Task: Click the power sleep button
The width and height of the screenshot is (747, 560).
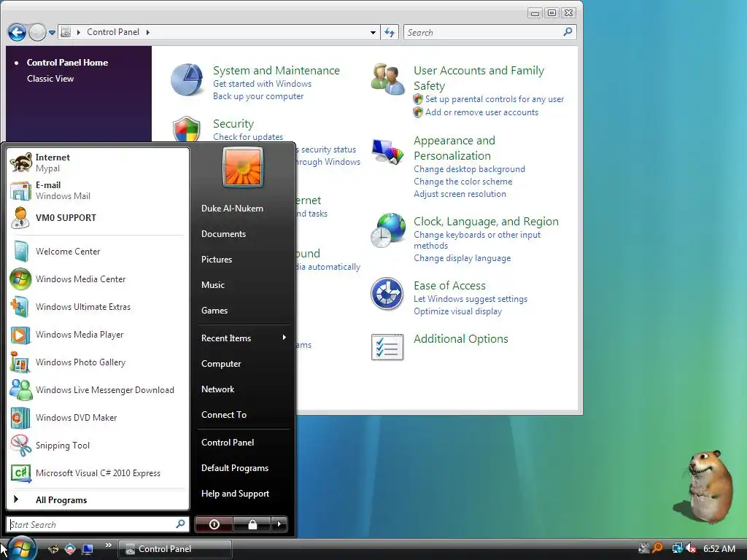Action: 214,524
